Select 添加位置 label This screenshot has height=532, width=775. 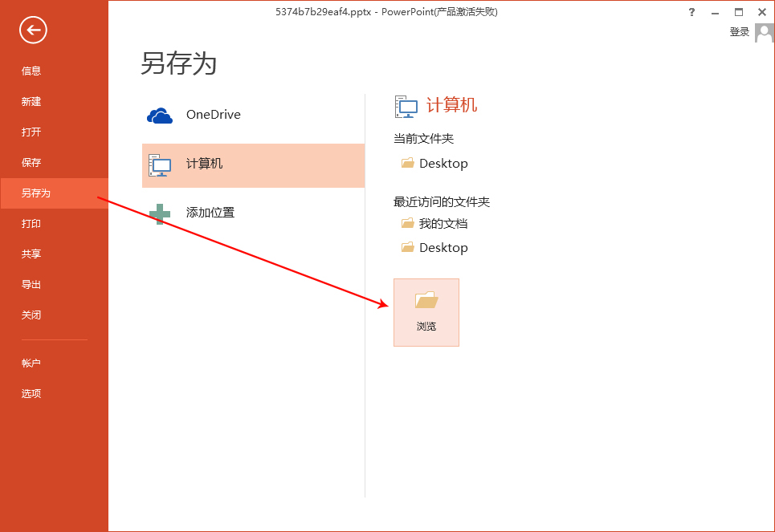pyautogui.click(x=210, y=213)
